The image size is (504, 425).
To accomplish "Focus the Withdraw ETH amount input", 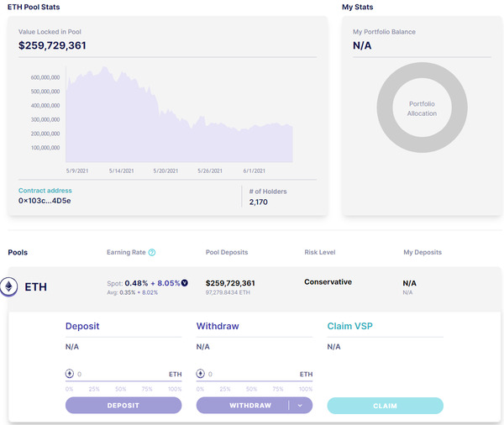I will pyautogui.click(x=253, y=374).
